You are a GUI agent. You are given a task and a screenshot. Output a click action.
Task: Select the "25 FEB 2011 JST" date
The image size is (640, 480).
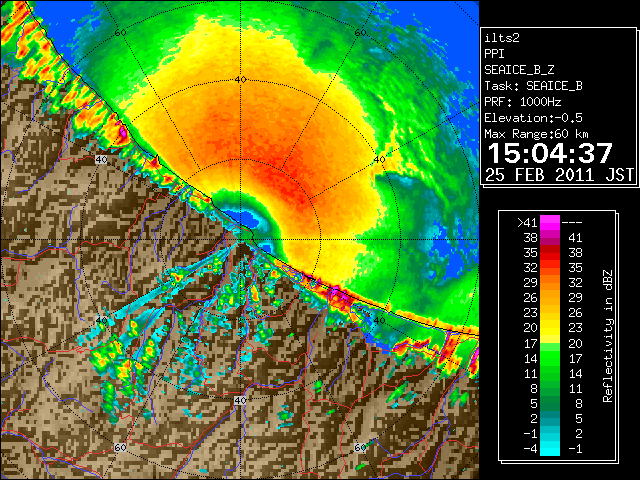559,175
